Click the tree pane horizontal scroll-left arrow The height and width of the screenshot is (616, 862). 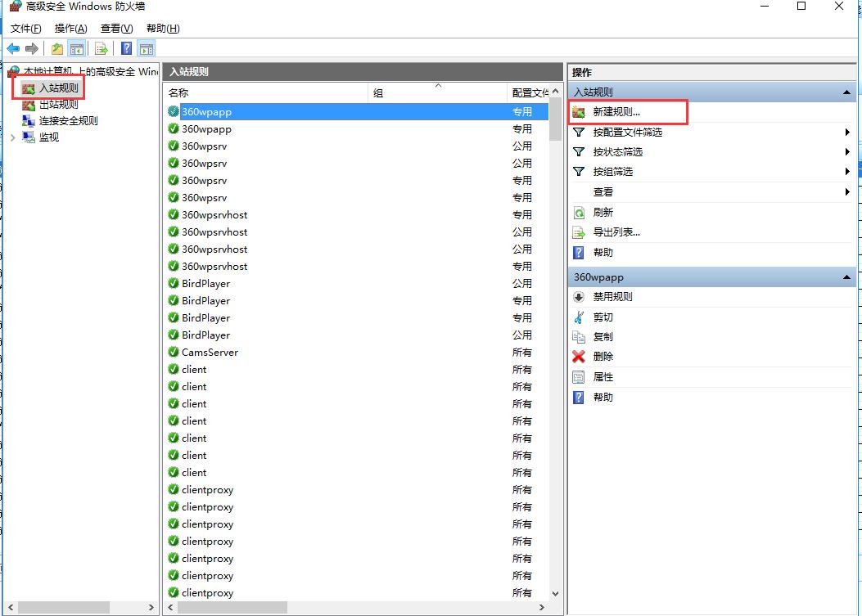11,608
